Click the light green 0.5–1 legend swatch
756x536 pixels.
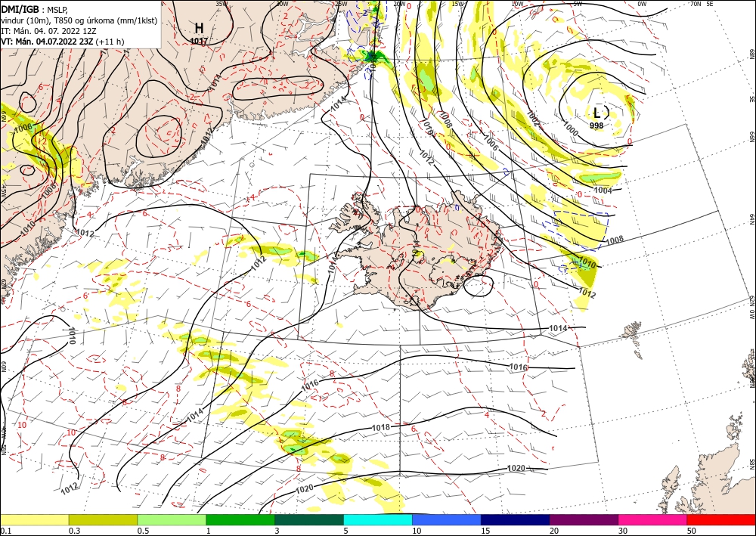(x=172, y=519)
